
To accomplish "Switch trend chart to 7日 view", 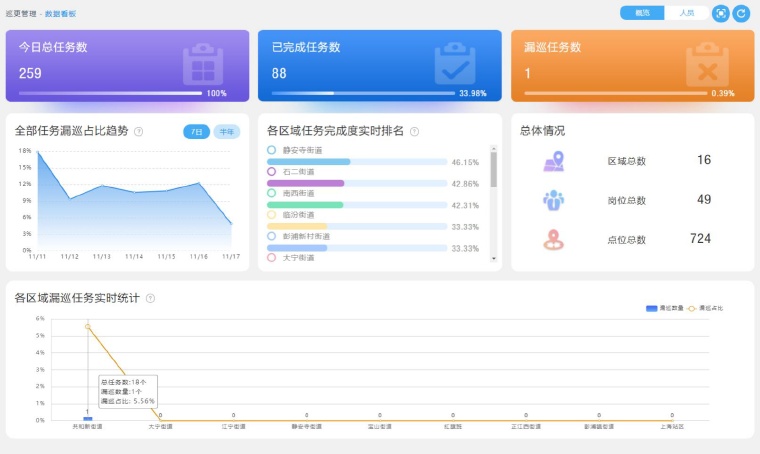I will [196, 131].
